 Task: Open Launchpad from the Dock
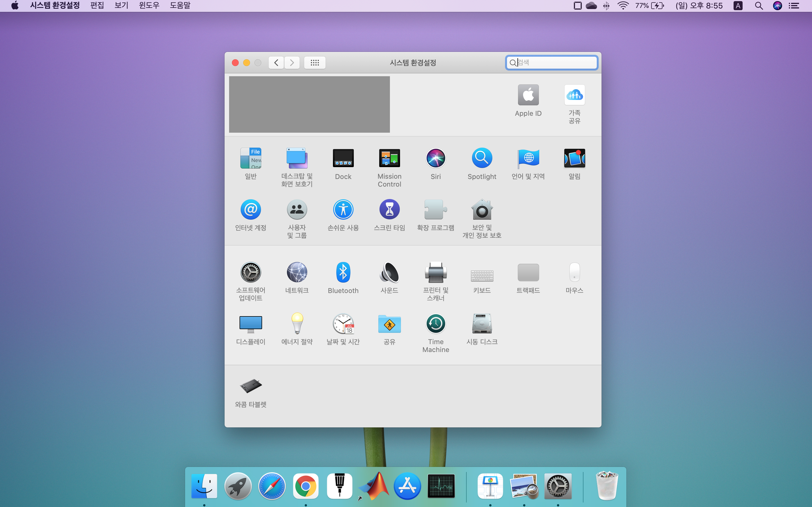pos(238,486)
